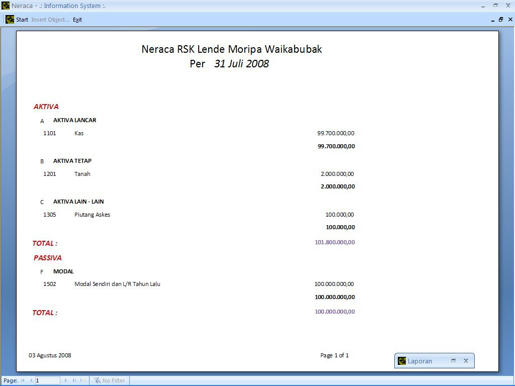This screenshot has width=515, height=386.
Task: Maximize the main Neraca application window
Action: tap(495, 5)
